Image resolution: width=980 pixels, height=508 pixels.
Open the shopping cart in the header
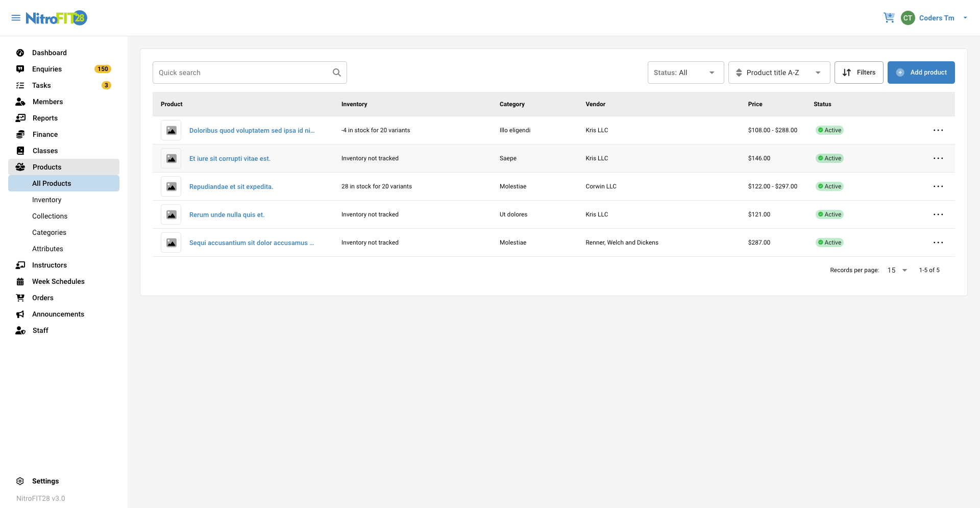point(889,17)
